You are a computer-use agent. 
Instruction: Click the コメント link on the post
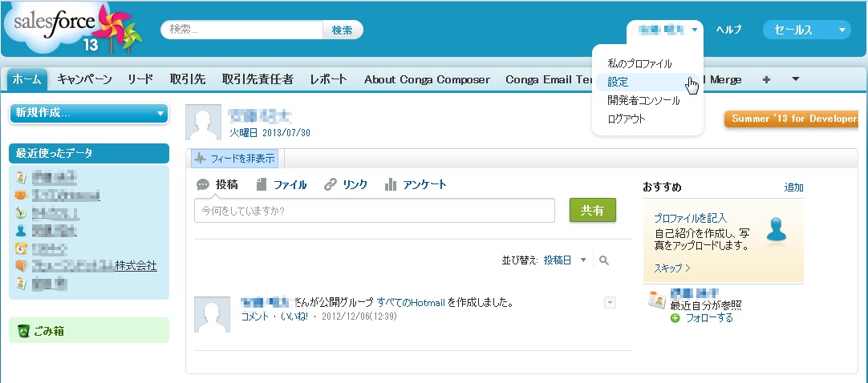tap(255, 316)
